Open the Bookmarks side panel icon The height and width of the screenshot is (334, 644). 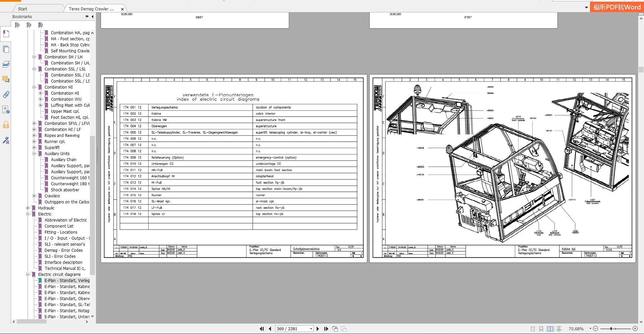[x=6, y=34]
